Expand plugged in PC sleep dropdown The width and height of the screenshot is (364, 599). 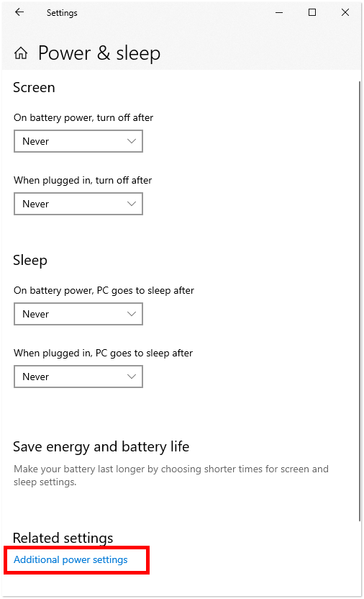pyautogui.click(x=78, y=377)
